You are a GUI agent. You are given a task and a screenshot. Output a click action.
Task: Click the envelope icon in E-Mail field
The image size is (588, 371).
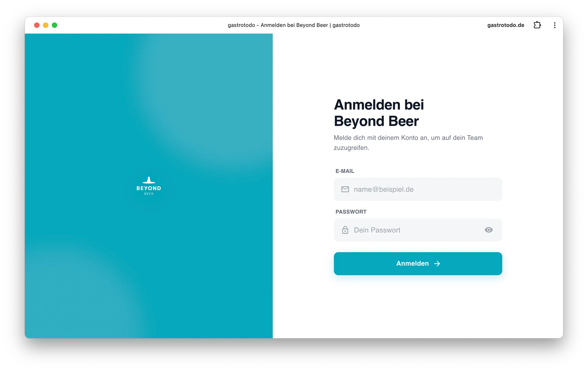[x=345, y=189]
